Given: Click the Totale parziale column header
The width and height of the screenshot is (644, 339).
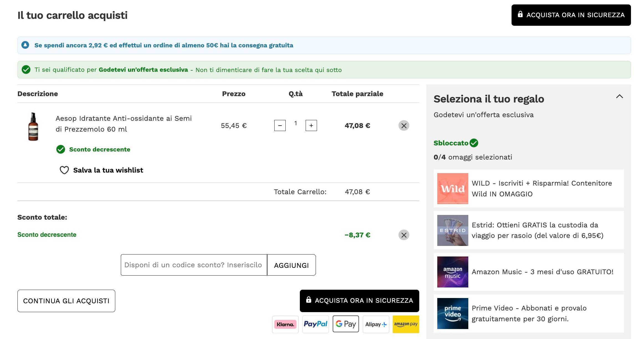Looking at the screenshot, I should coord(357,94).
